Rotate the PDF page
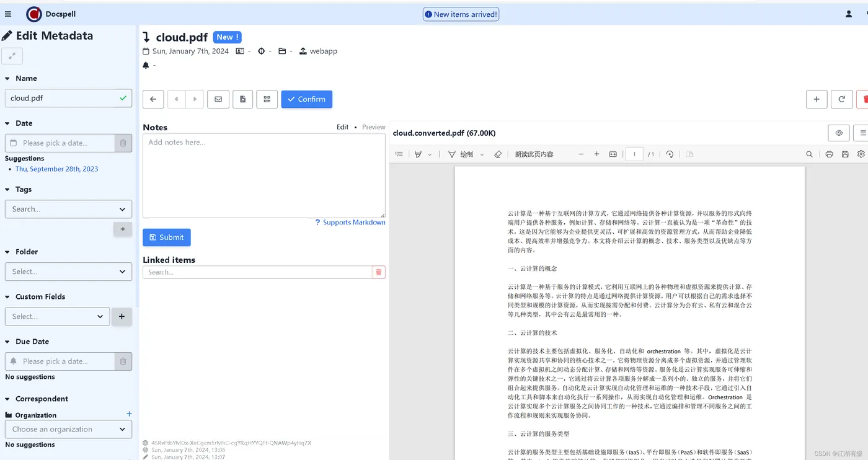Viewport: 868px width, 460px height. [670, 154]
